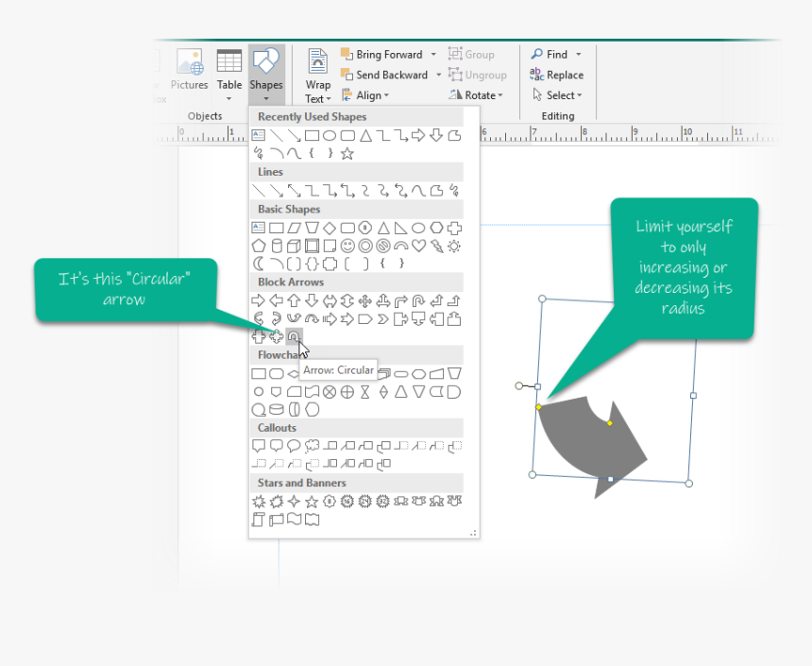The width and height of the screenshot is (812, 666).
Task: Click the Pictures icon in Objects group
Action: coord(189,72)
